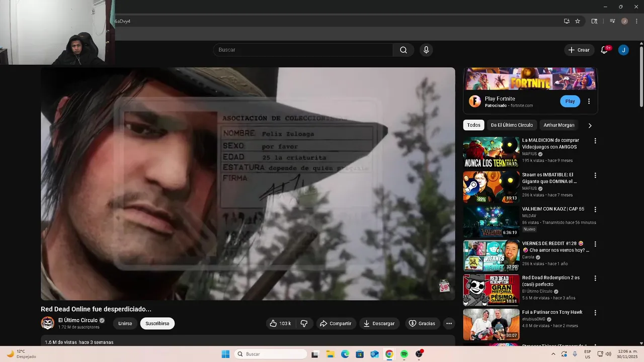Open the Valheim 6:36:19 stream thumbnail
The width and height of the screenshot is (644, 362).
coord(491,221)
